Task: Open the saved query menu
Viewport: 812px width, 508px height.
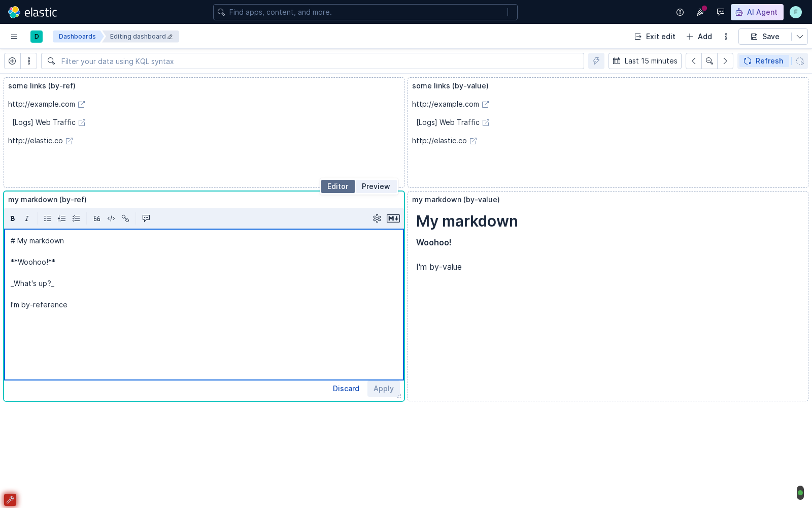Action: tap(29, 61)
